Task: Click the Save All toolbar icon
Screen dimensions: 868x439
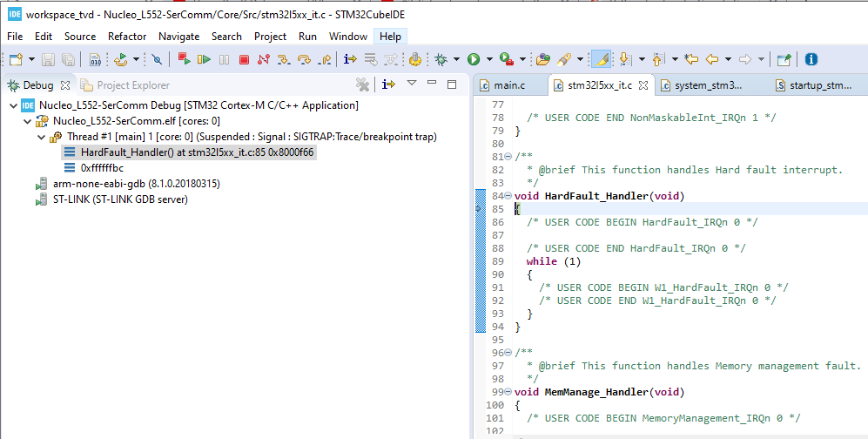Action: pyautogui.click(x=68, y=59)
